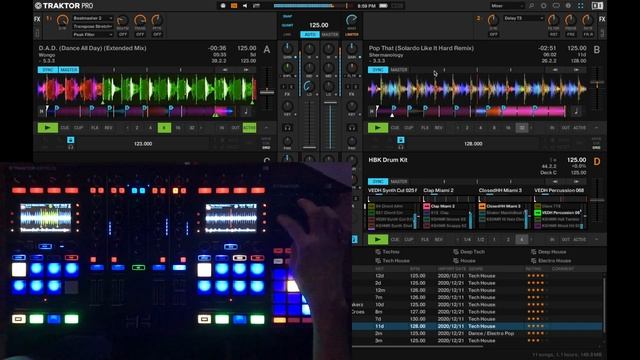
Task: Expand deck B advanced panel arrow
Action: tap(596, 128)
